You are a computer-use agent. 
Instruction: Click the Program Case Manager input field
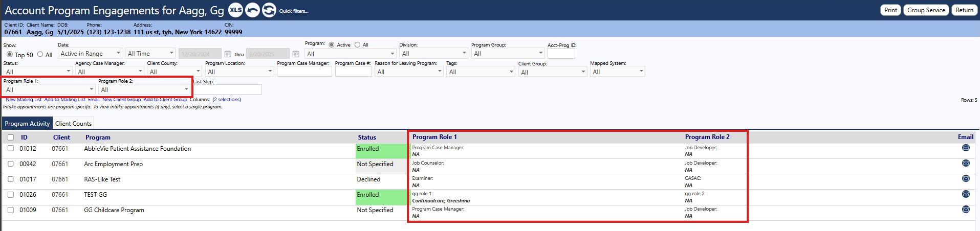pyautogui.click(x=304, y=72)
